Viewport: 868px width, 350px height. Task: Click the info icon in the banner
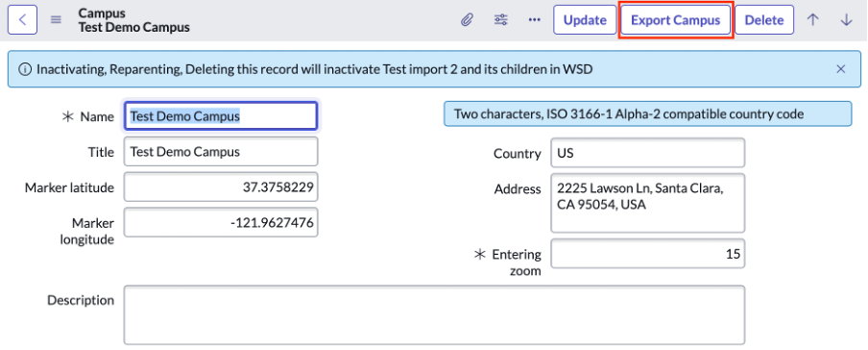click(x=24, y=69)
